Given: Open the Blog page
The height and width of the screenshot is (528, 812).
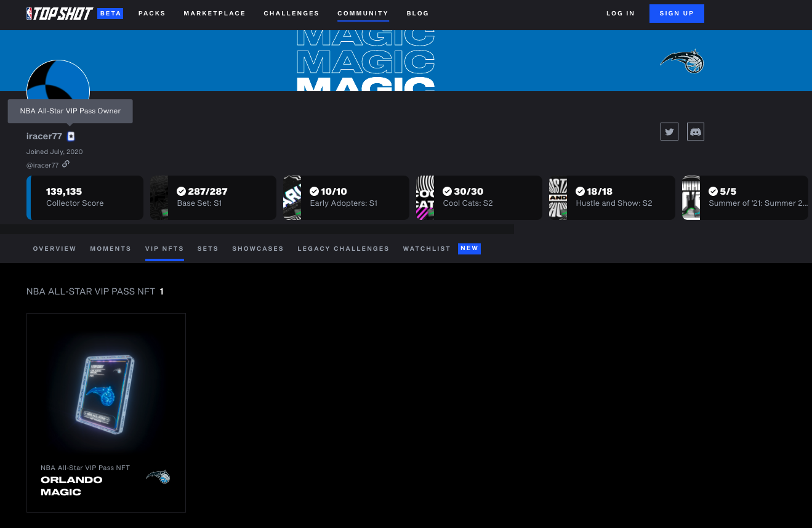Looking at the screenshot, I should 417,14.
